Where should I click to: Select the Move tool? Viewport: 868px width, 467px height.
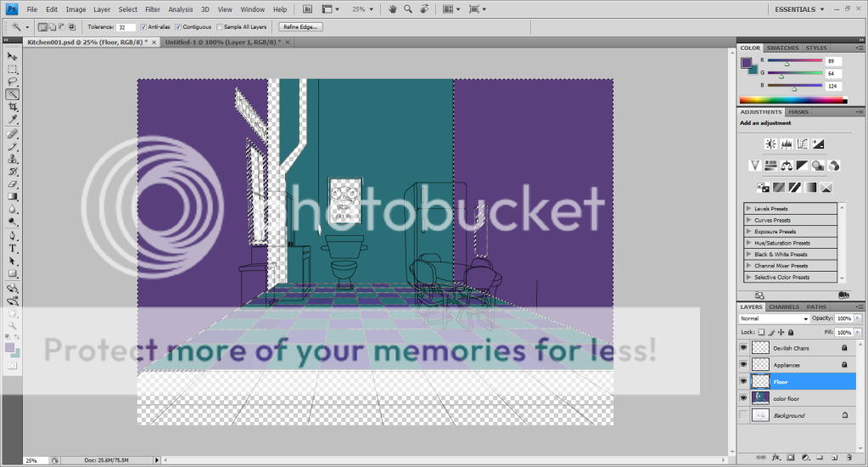point(13,56)
